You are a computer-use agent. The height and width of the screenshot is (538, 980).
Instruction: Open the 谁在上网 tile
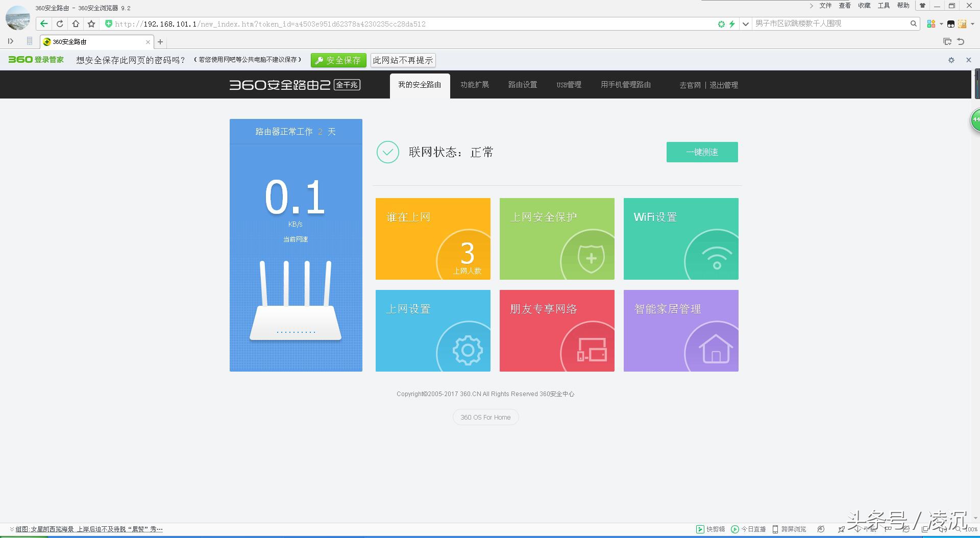432,238
